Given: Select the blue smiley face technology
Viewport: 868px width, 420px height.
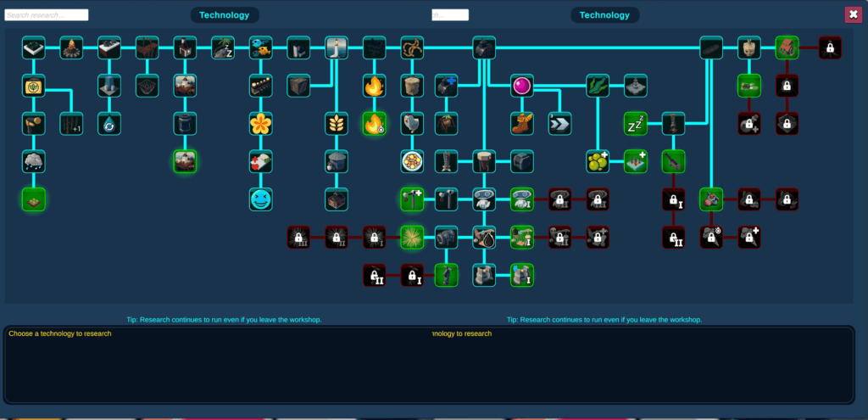Looking at the screenshot, I should (260, 199).
